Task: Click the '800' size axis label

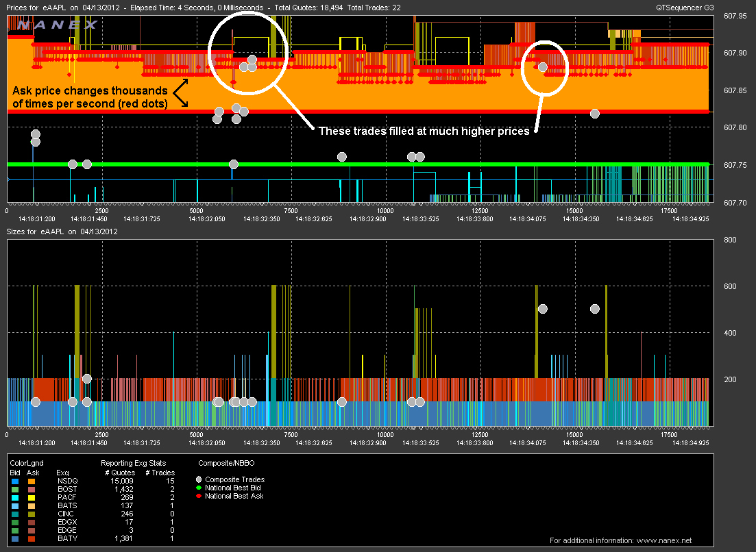Action: coord(730,240)
